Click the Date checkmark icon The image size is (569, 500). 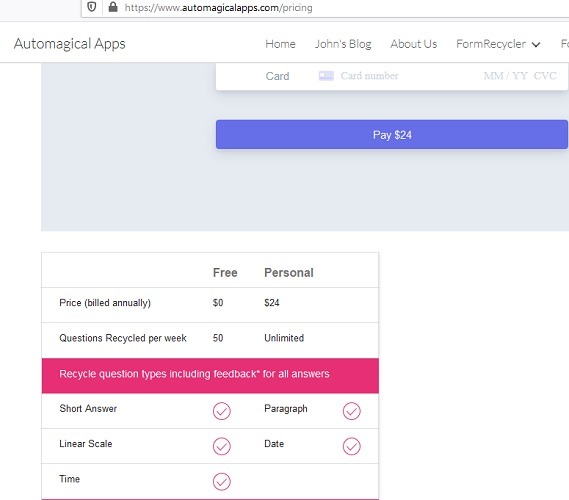(x=352, y=446)
